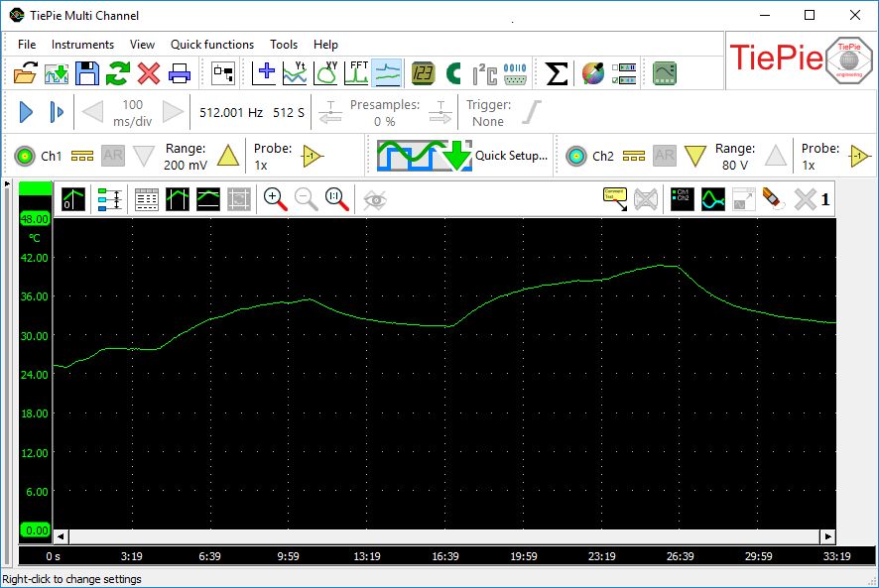Increase Ch1 range with the up triangle

pos(228,156)
